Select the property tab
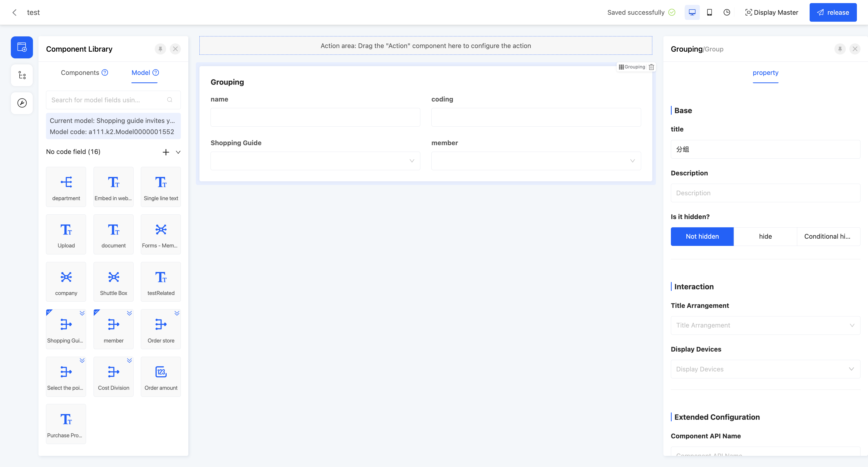Screen dimensions: 868x467 [x=765, y=73]
